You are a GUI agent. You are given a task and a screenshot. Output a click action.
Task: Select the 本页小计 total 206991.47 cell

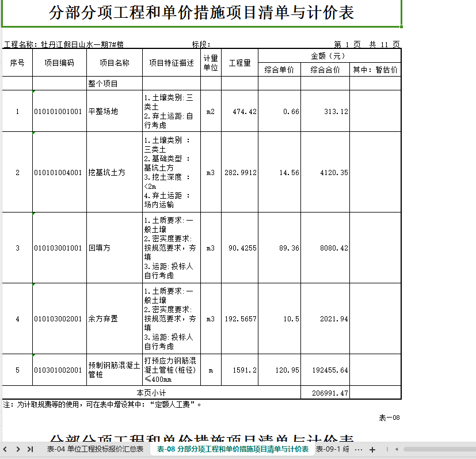pyautogui.click(x=325, y=393)
